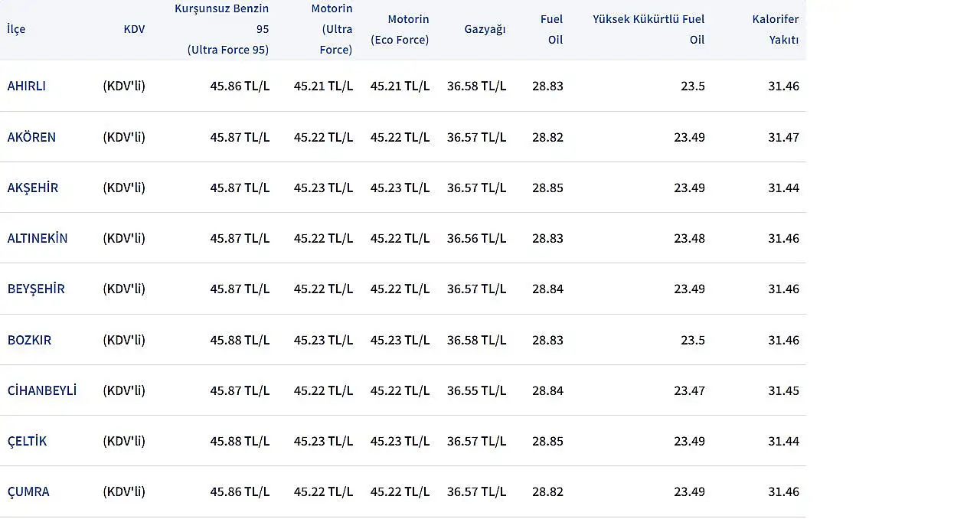Select the BOZKIR district link
The height and width of the screenshot is (519, 980).
click(x=29, y=340)
